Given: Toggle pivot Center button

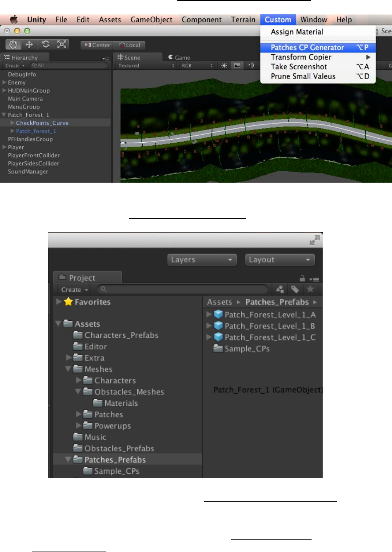Looking at the screenshot, I should pyautogui.click(x=97, y=45).
